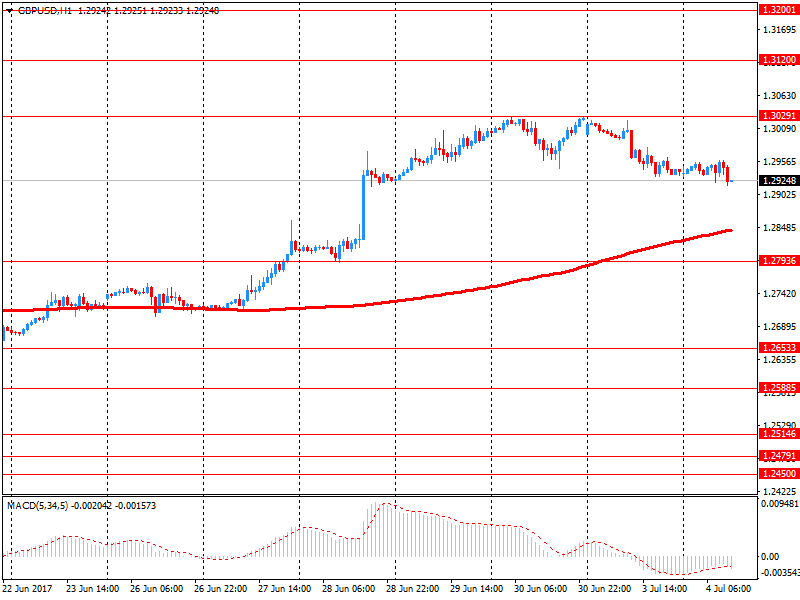Select the 1.25885 level label
Screen dimensions: 800x600
pyautogui.click(x=779, y=388)
